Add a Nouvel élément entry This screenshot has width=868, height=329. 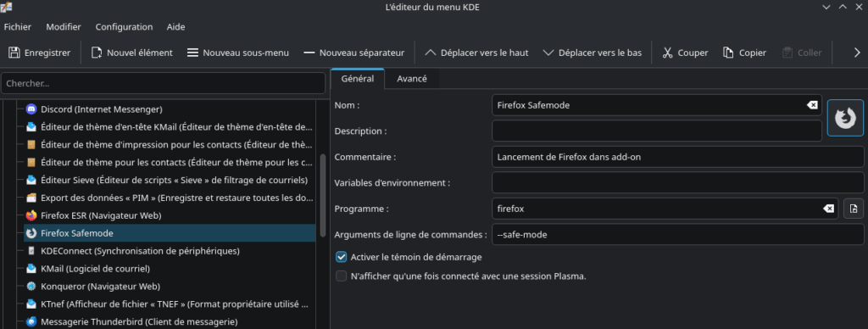tap(131, 53)
